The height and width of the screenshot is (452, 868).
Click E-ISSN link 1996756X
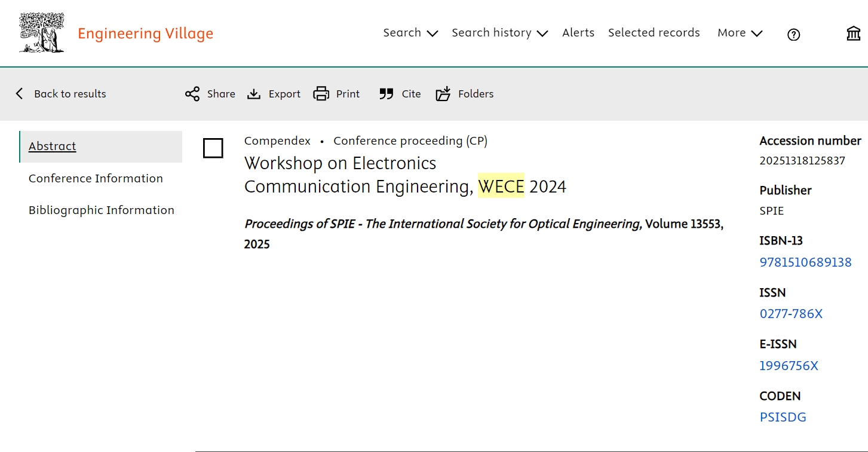pos(789,365)
